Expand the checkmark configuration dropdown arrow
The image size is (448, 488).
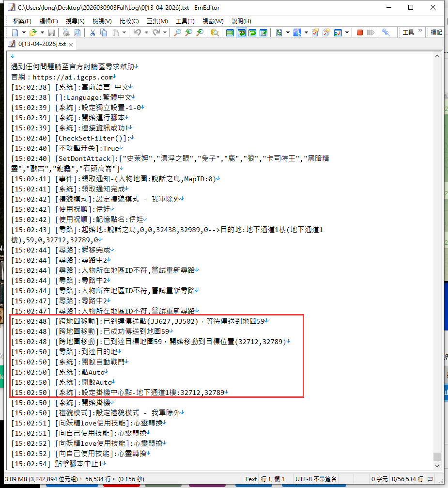point(347,32)
